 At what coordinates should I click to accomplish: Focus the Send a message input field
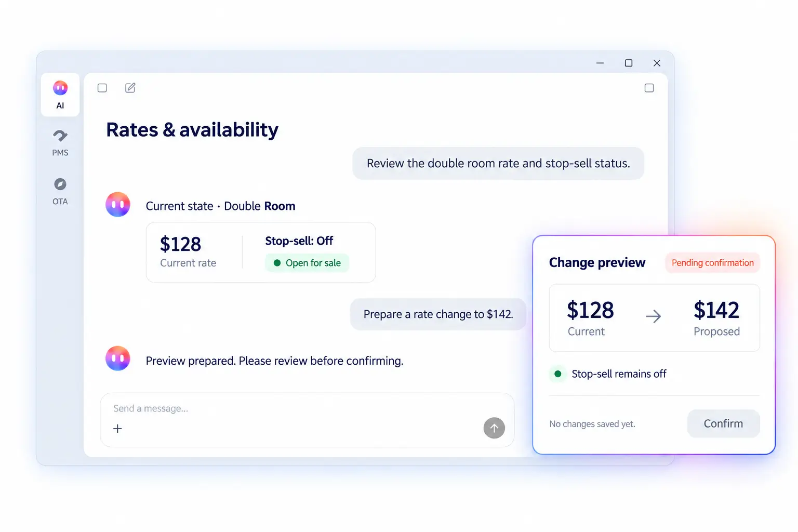coord(307,420)
